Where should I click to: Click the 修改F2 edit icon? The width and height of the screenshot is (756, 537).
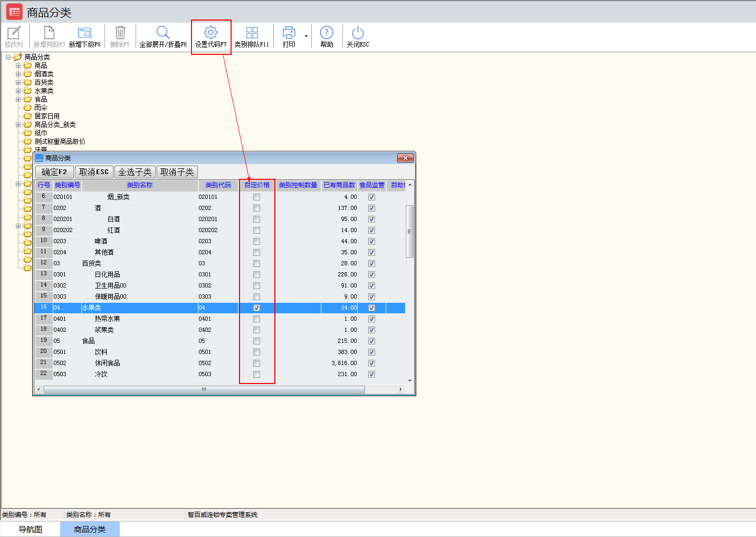click(x=14, y=33)
